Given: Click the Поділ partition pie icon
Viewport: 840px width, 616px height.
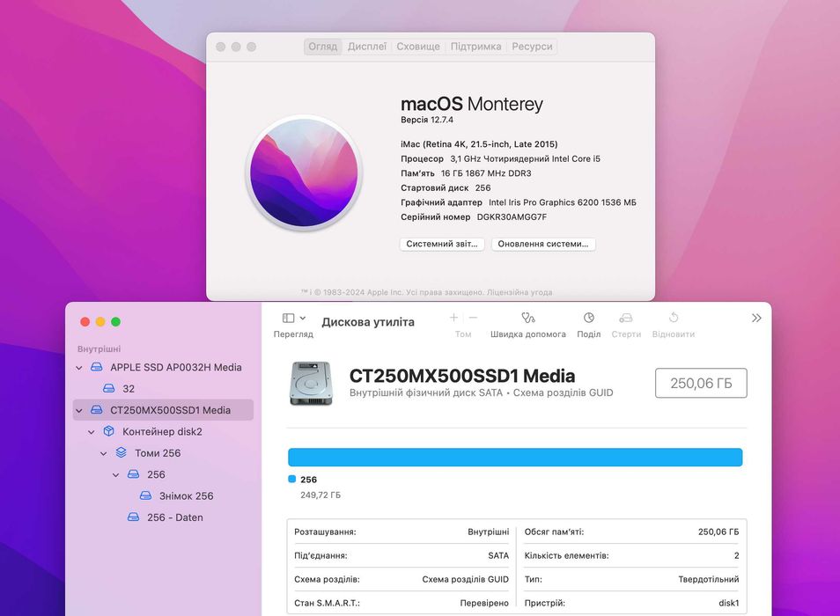Looking at the screenshot, I should pos(589,318).
